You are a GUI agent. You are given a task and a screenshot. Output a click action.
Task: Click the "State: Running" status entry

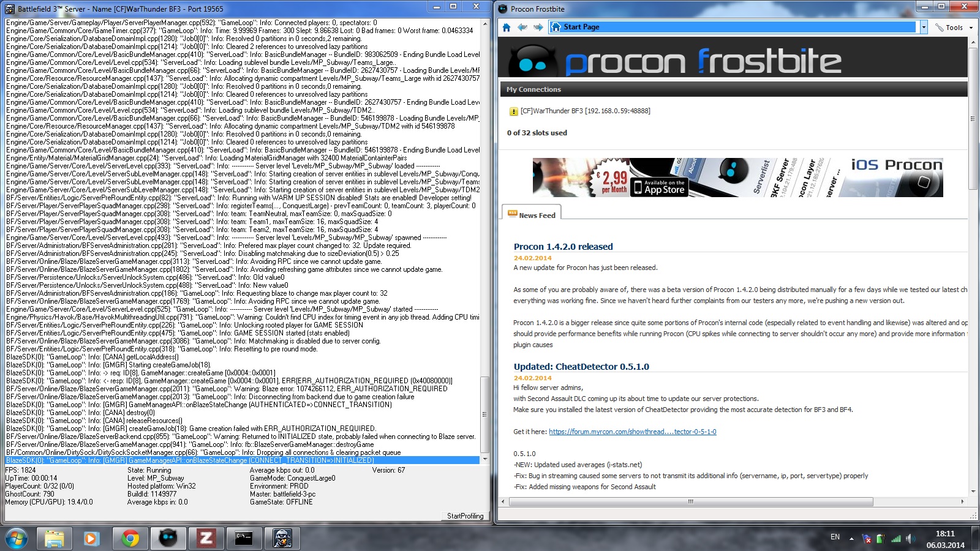[149, 470]
